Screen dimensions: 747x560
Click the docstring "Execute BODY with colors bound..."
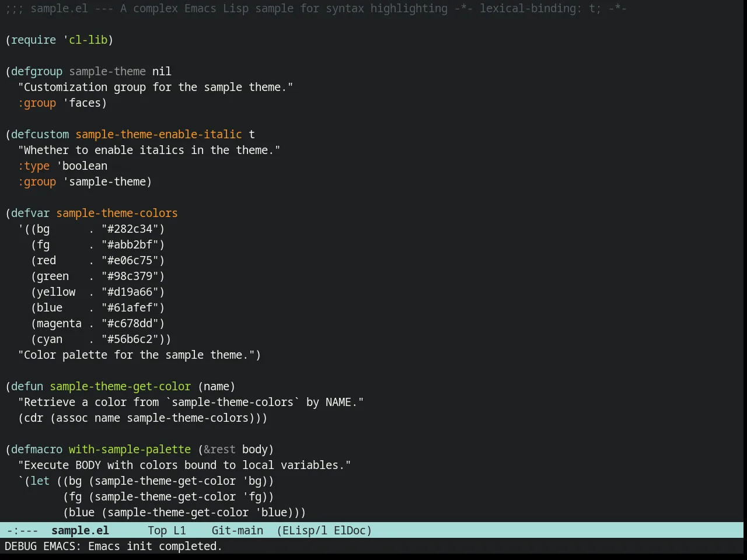click(184, 465)
